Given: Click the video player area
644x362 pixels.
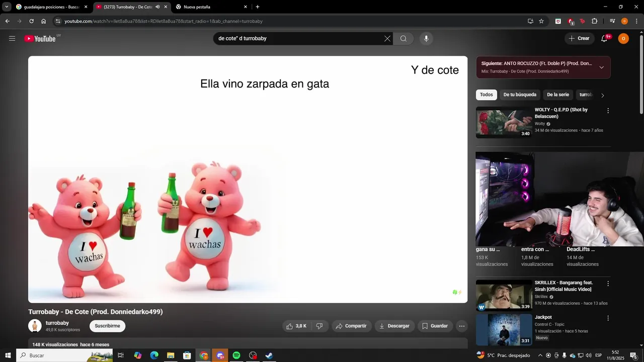Looking at the screenshot, I should coord(248,179).
